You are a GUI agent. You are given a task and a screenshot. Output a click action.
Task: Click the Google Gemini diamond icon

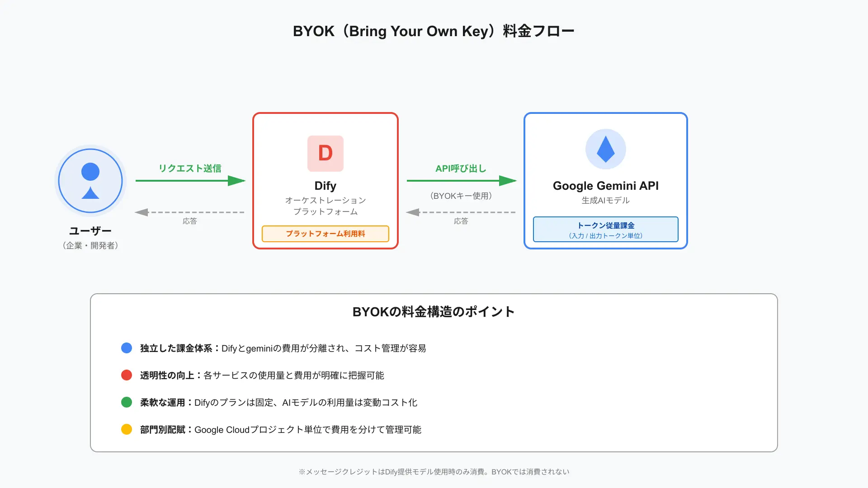click(x=606, y=149)
